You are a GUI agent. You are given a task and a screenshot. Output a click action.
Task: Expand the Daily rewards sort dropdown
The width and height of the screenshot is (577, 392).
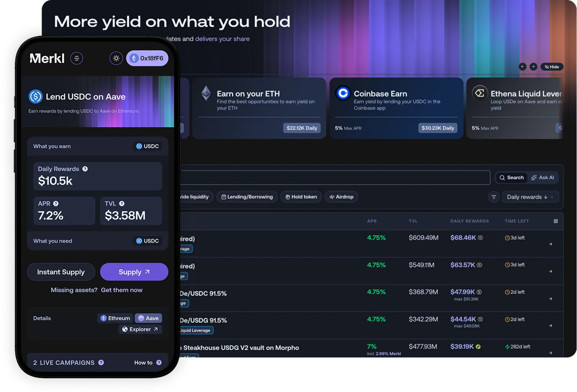[530, 197]
